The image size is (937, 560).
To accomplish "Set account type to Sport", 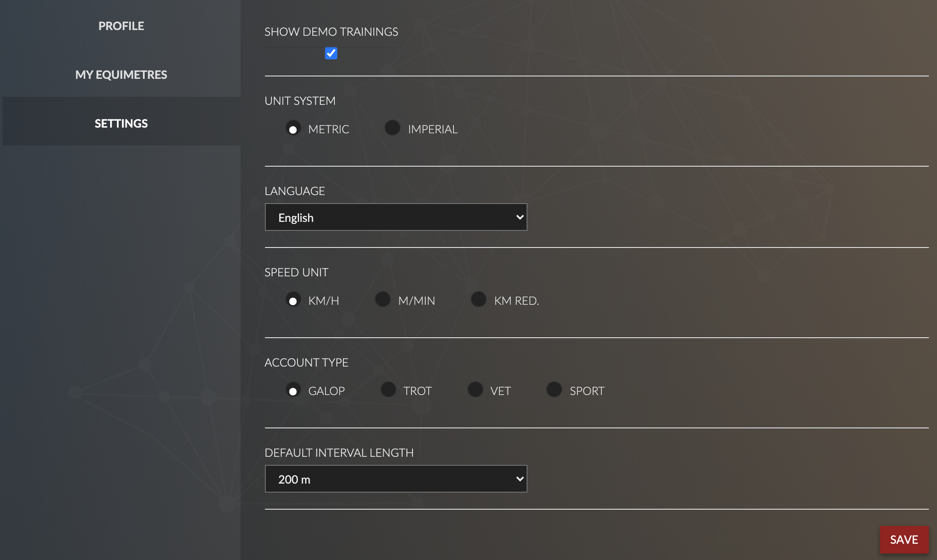I will [x=554, y=390].
